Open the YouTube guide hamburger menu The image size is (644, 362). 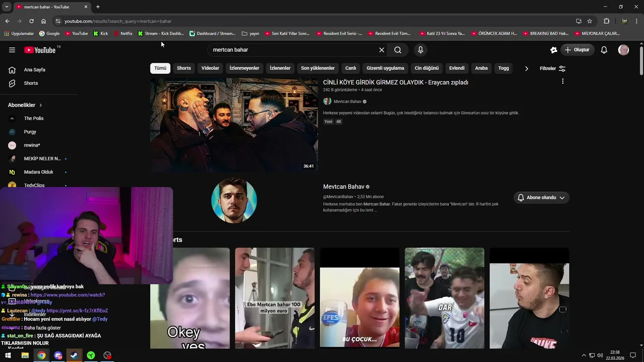pos(12,50)
